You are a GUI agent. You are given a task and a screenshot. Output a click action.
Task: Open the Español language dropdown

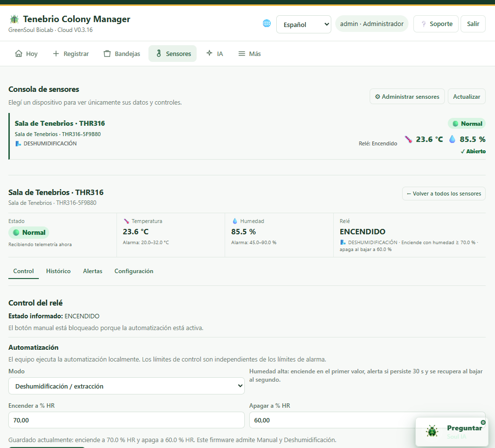(x=304, y=24)
